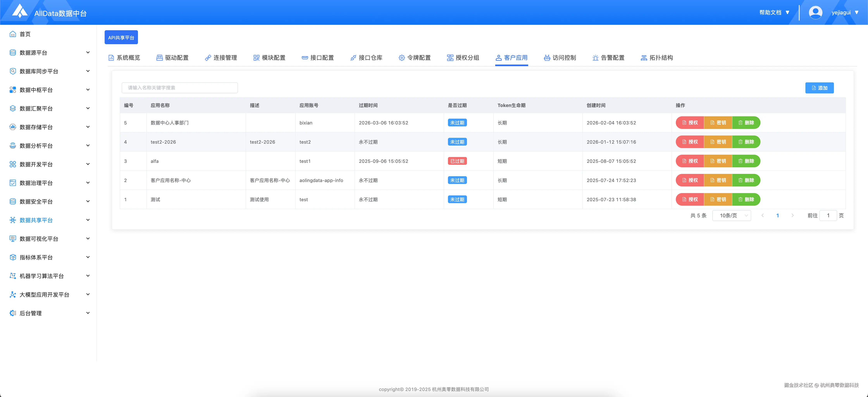Screen dimensions: 868x397
Task: Click 删除 button for the 测试 row
Action: pyautogui.click(x=746, y=199)
